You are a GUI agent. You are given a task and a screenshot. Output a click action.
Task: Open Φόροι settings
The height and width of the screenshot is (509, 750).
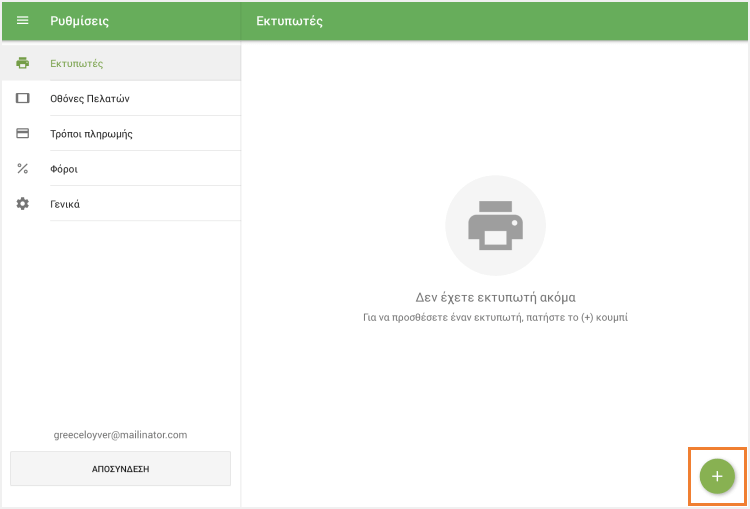tap(121, 168)
